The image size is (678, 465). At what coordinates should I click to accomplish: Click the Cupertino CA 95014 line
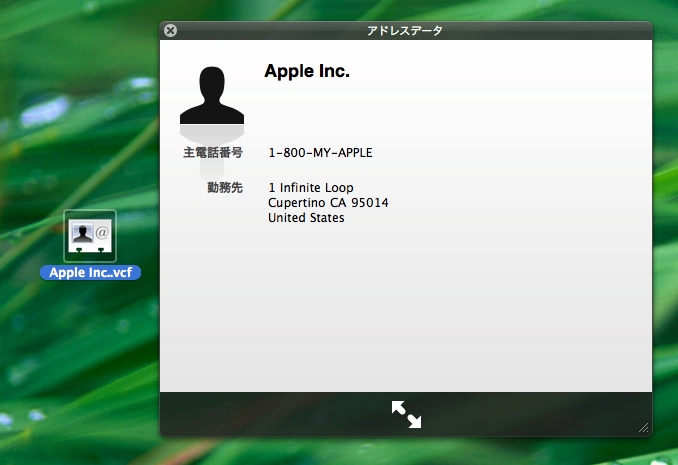coord(328,203)
